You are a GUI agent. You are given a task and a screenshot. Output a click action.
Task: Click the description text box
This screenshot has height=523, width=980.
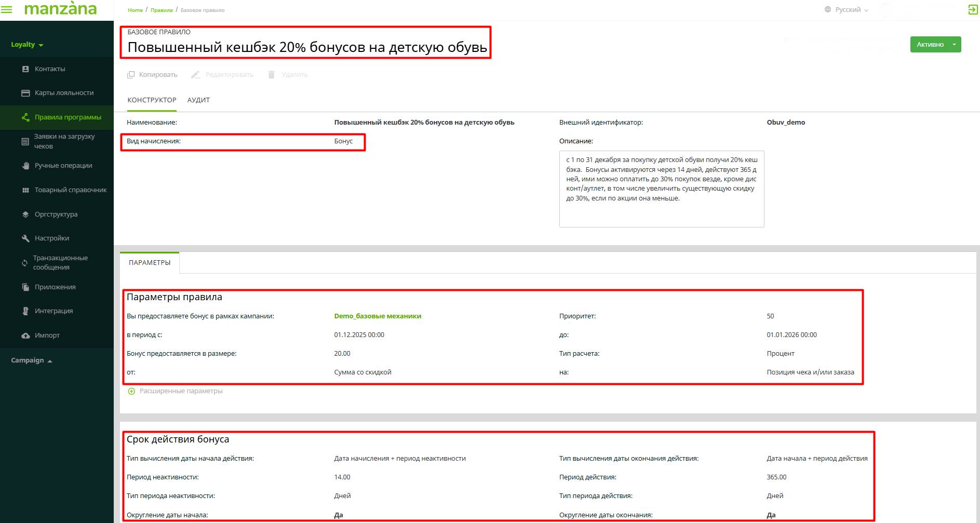coord(661,189)
